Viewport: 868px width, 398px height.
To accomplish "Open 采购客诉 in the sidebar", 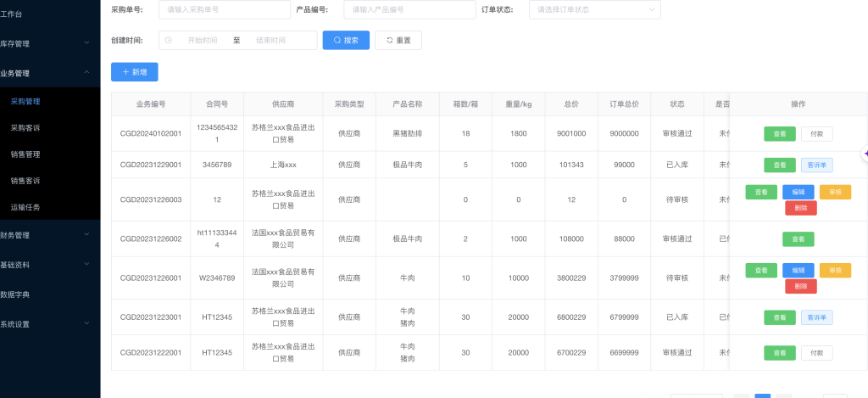I will (25, 127).
